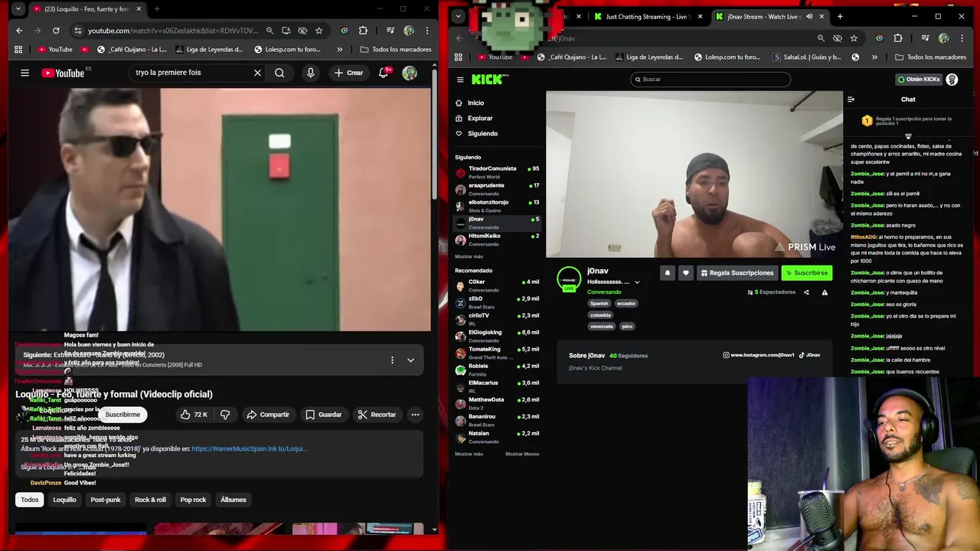
Task: Clip the video with Recortar
Action: [377, 415]
